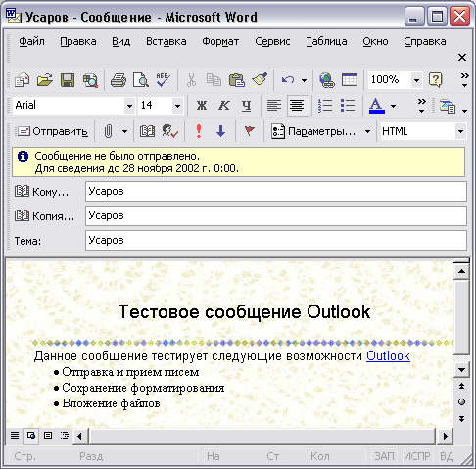Open the address book icon in the send toolbar
The width and height of the screenshot is (476, 469).
(147, 131)
